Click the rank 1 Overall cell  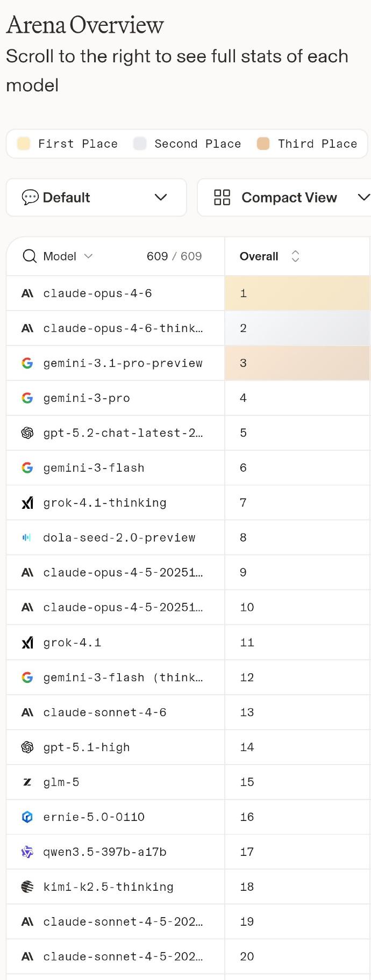click(x=297, y=293)
